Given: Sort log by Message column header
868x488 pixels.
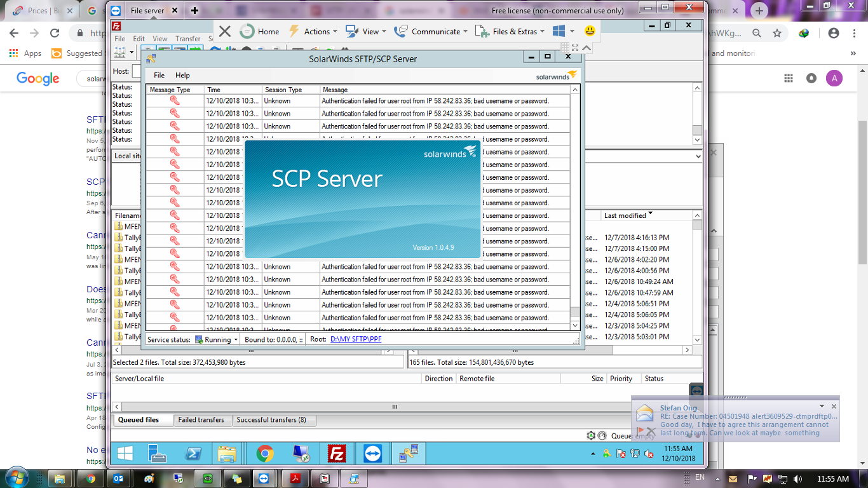Looking at the screenshot, I should pyautogui.click(x=445, y=90).
